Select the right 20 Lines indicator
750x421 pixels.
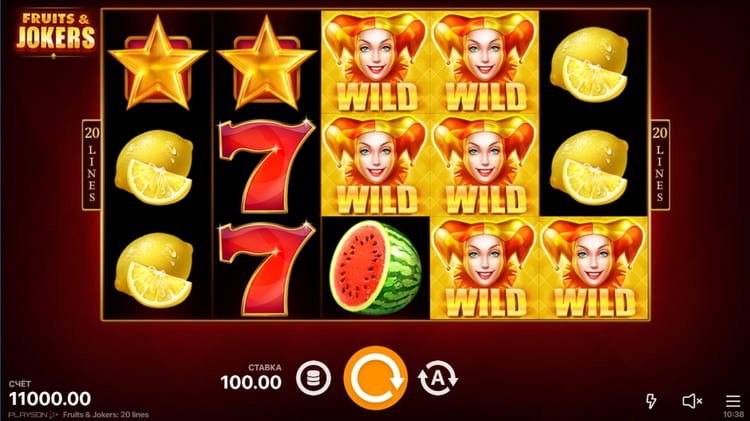pos(660,165)
